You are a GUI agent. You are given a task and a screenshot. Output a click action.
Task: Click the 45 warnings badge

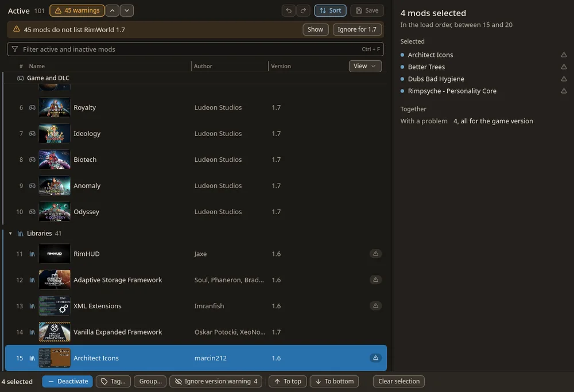tap(77, 10)
